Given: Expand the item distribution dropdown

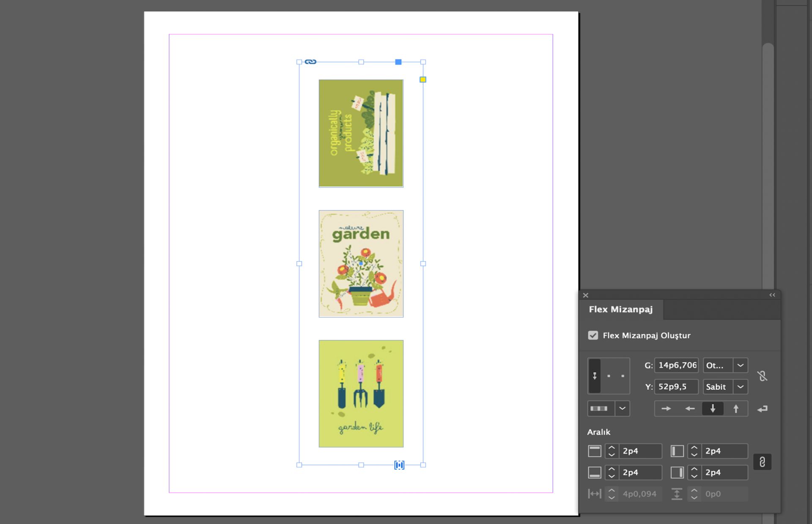Looking at the screenshot, I should click(x=622, y=409).
